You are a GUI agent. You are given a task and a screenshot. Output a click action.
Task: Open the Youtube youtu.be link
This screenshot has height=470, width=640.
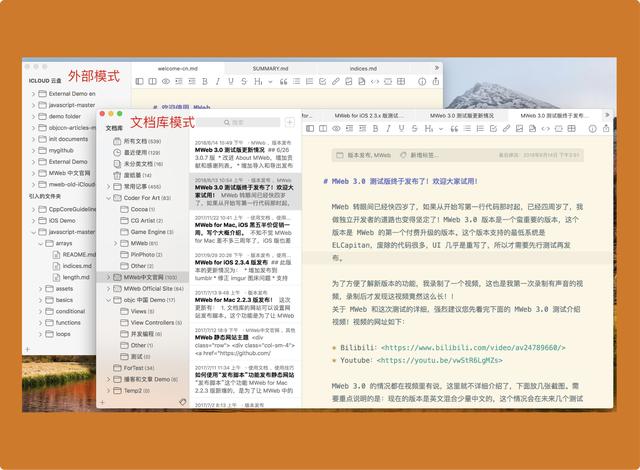(x=440, y=360)
